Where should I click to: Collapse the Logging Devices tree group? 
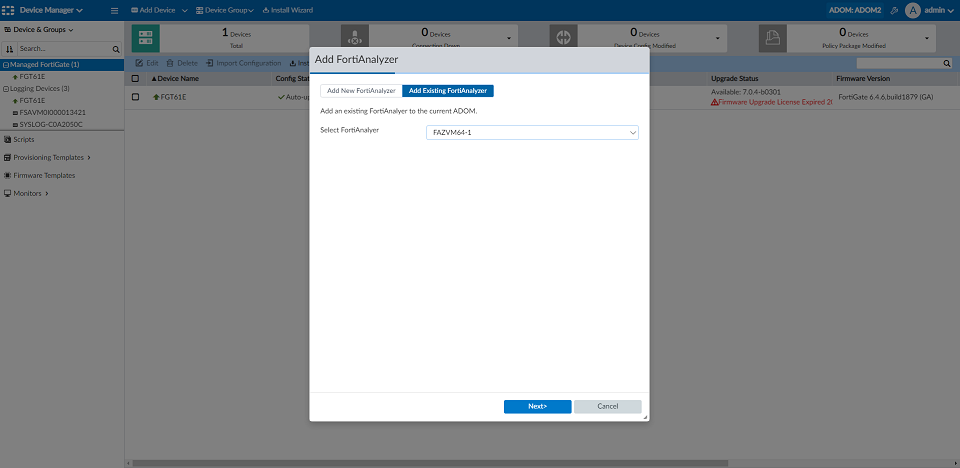coord(6,88)
